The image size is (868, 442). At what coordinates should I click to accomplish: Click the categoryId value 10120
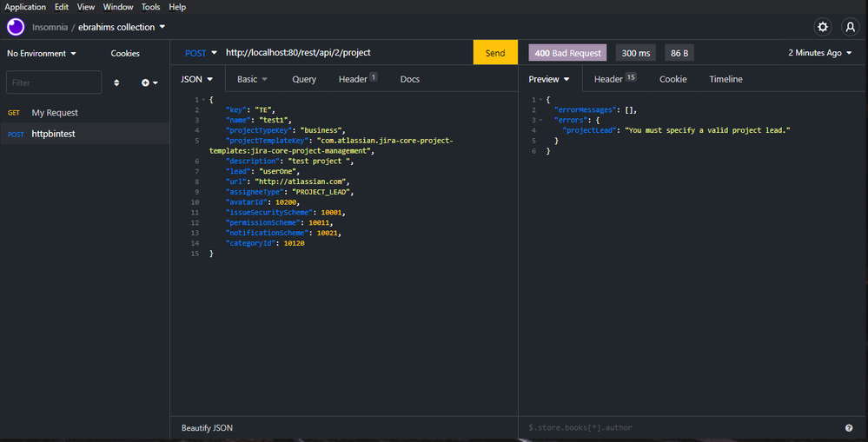[294, 243]
